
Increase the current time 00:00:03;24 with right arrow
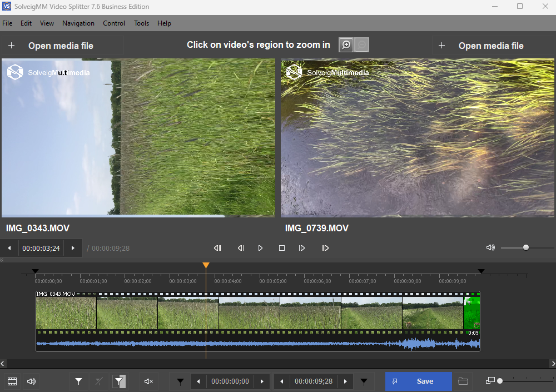tap(73, 249)
